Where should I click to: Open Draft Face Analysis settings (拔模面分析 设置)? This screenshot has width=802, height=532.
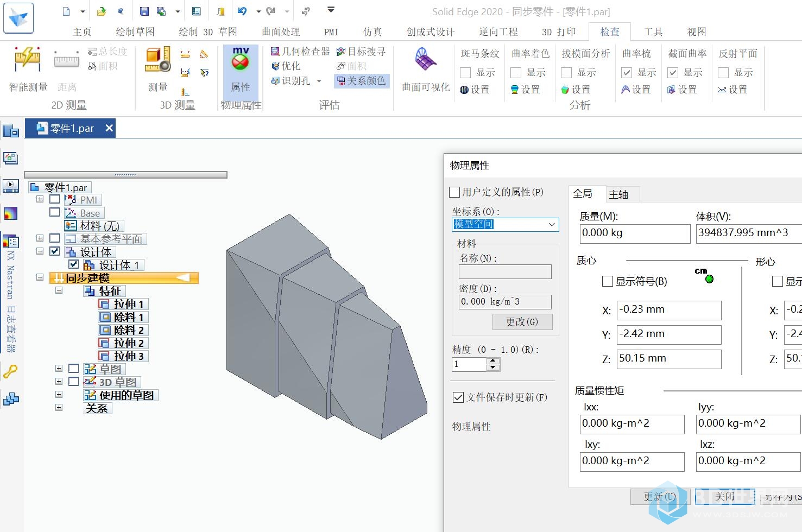tap(576, 90)
